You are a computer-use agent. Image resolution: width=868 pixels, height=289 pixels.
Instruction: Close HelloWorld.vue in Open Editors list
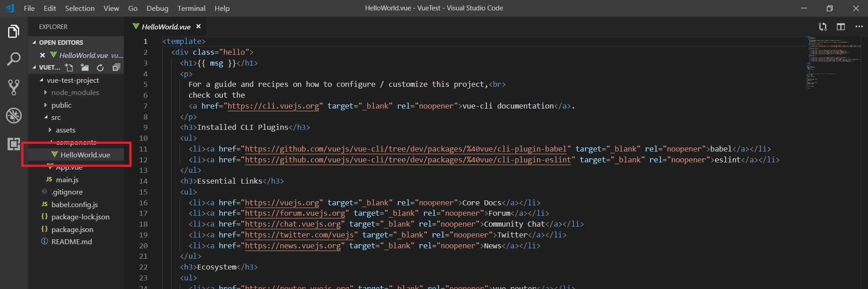[x=42, y=55]
